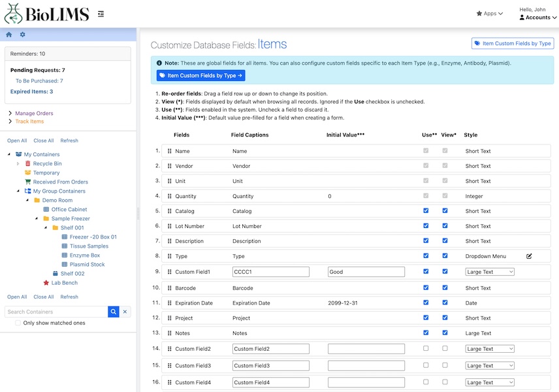Image resolution: width=559 pixels, height=392 pixels.
Task: Click the Search Containers input
Action: pyautogui.click(x=56, y=312)
